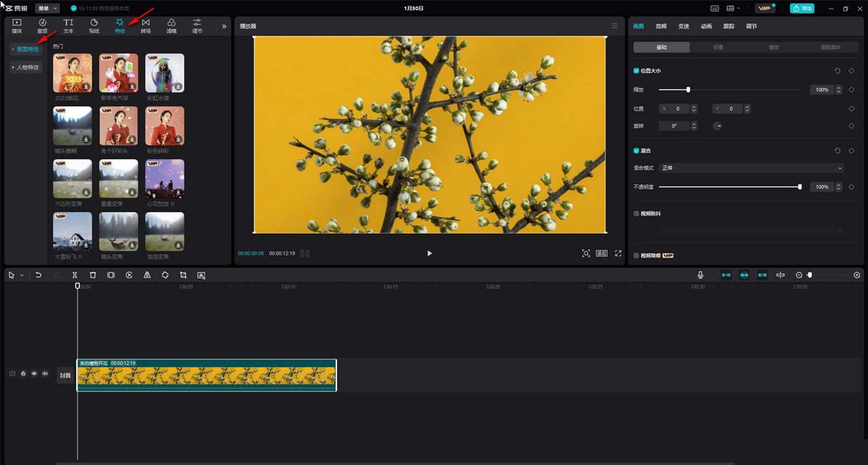
Task: Select the split clip tool in timeline toolbar
Action: (75, 276)
